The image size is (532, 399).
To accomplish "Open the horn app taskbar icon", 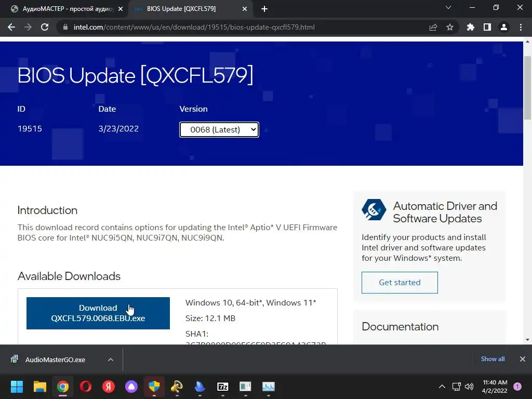I will [177, 387].
